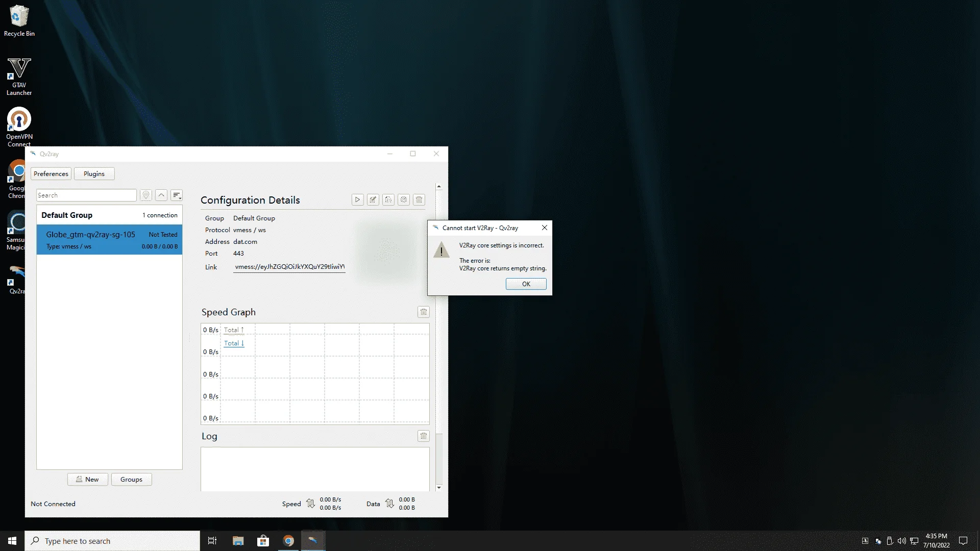Toggle the Total upload legend in Speed Graph
This screenshot has width=980, height=551.
pyautogui.click(x=234, y=330)
